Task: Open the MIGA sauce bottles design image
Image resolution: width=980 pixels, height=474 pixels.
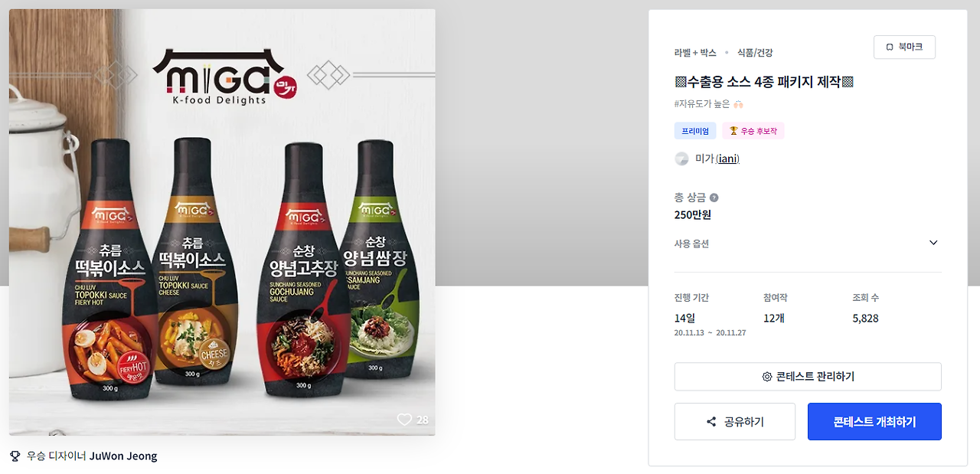Action: 222,222
